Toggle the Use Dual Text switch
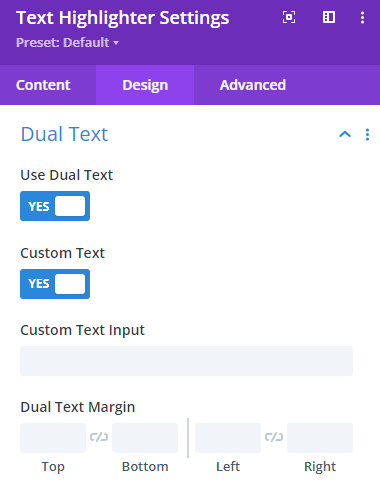This screenshot has width=380, height=487. (x=55, y=206)
